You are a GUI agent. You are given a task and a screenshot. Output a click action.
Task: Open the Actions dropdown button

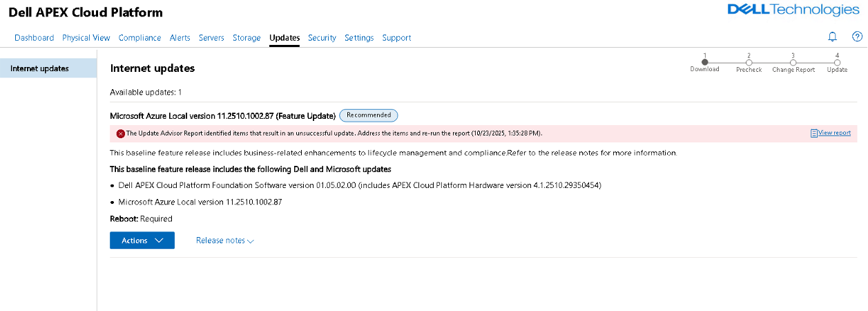[x=142, y=241]
